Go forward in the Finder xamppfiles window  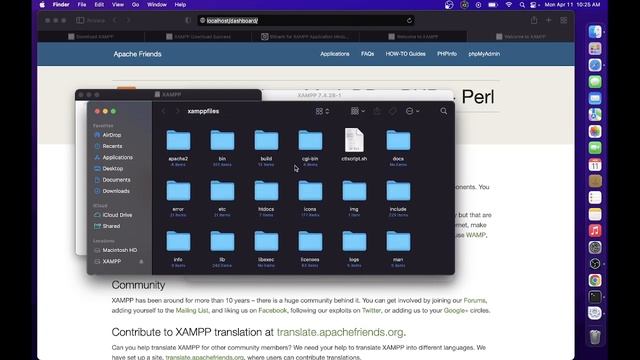coord(178,111)
